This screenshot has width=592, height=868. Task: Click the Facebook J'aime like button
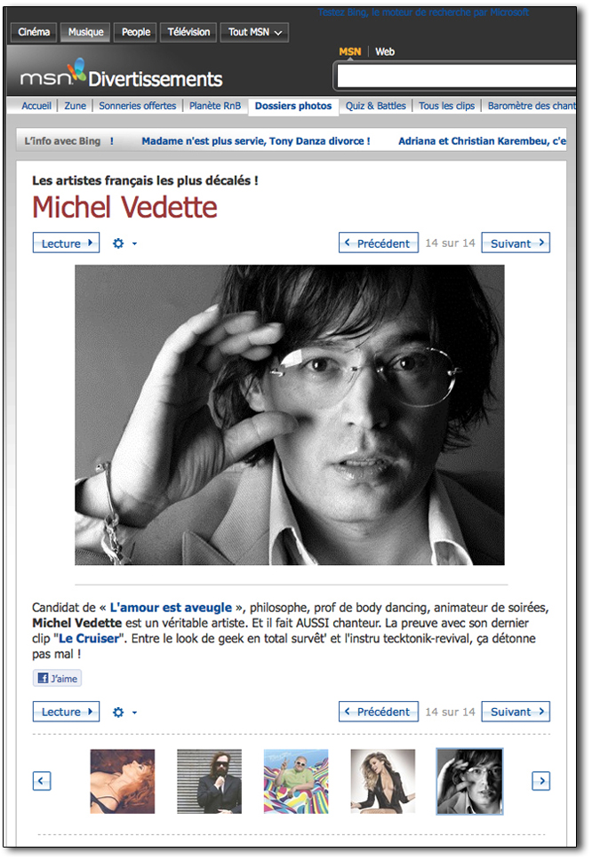pyautogui.click(x=58, y=678)
